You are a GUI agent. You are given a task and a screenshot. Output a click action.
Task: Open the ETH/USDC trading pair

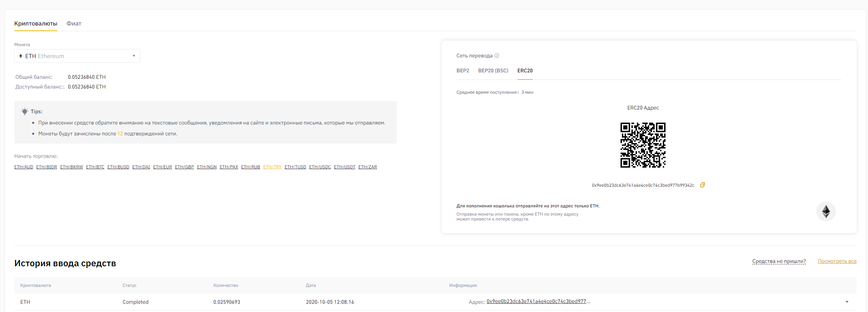(x=320, y=167)
